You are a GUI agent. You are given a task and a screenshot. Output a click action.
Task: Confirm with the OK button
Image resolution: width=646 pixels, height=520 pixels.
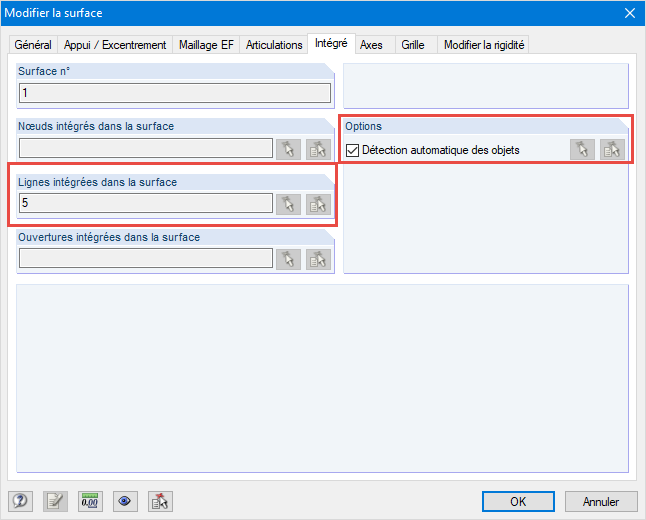[518, 501]
